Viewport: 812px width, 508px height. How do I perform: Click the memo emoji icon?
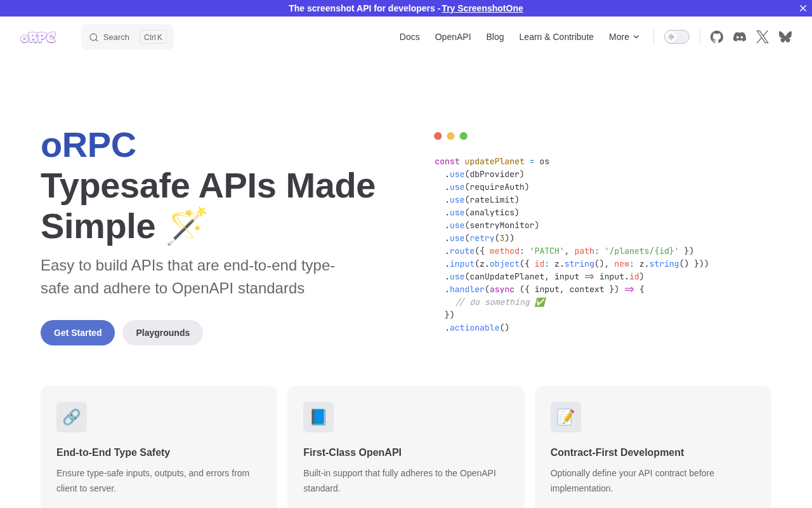(x=566, y=417)
